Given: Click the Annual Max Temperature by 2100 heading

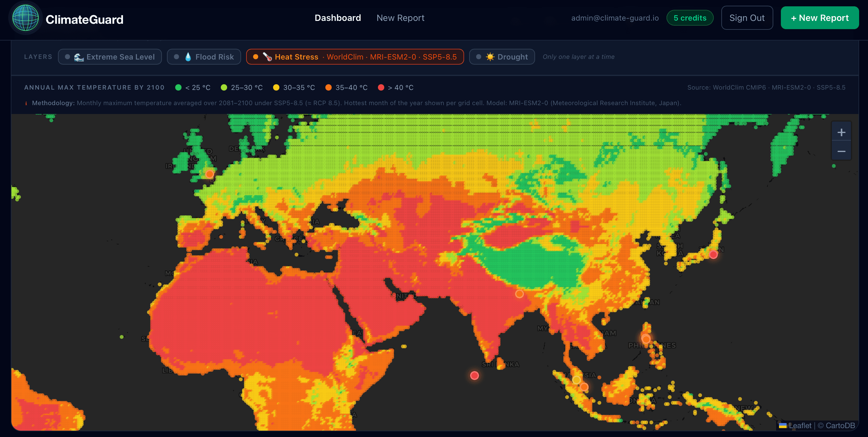Looking at the screenshot, I should 94,88.
